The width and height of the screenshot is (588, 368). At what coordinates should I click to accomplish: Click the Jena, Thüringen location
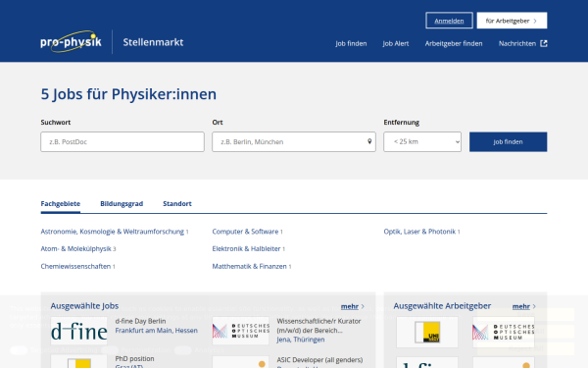coord(301,340)
